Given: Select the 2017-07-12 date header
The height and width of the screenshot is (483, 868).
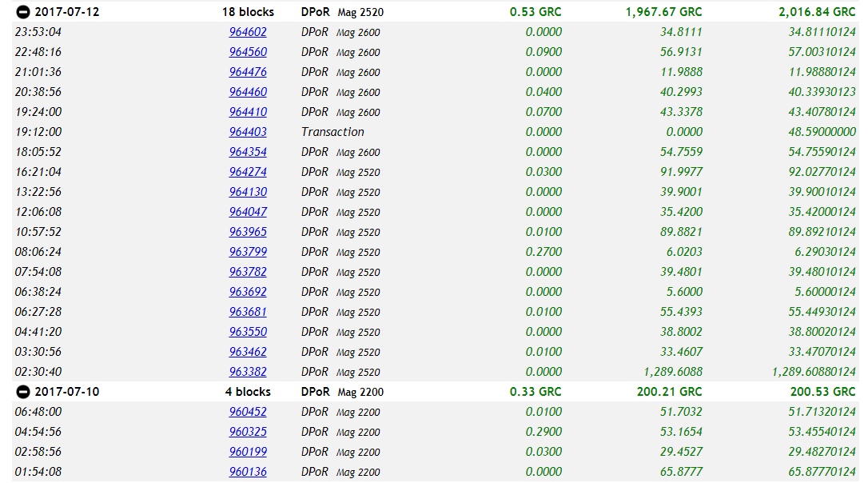Looking at the screenshot, I should [67, 12].
